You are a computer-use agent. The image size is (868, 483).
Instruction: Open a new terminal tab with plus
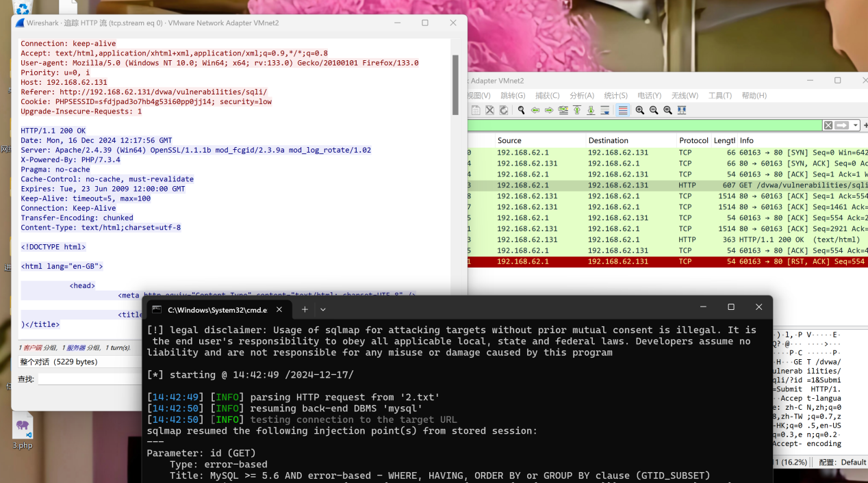305,309
